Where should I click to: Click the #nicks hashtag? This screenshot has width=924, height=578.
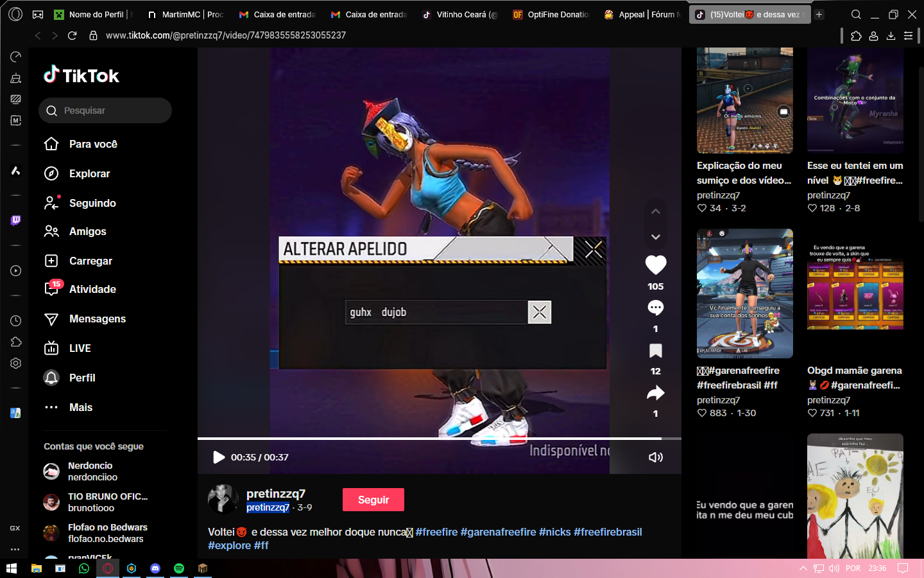[554, 532]
